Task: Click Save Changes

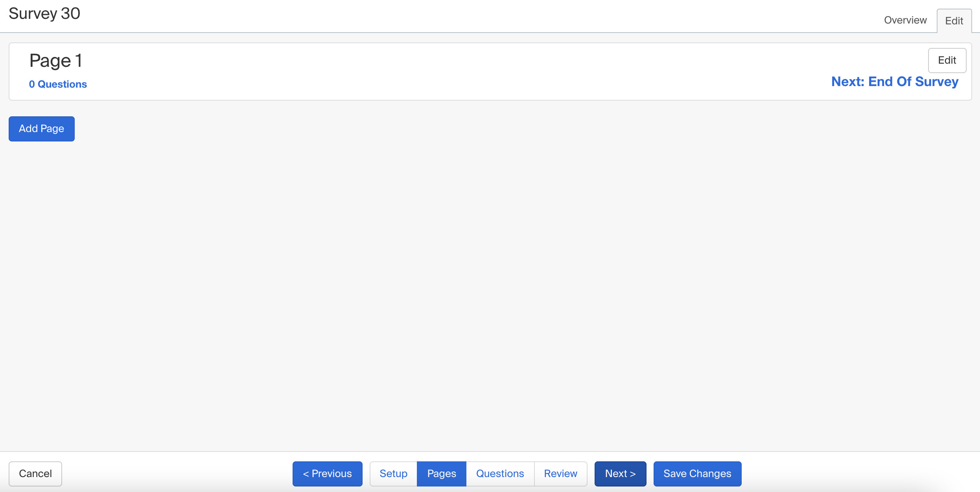Action: [x=697, y=474]
